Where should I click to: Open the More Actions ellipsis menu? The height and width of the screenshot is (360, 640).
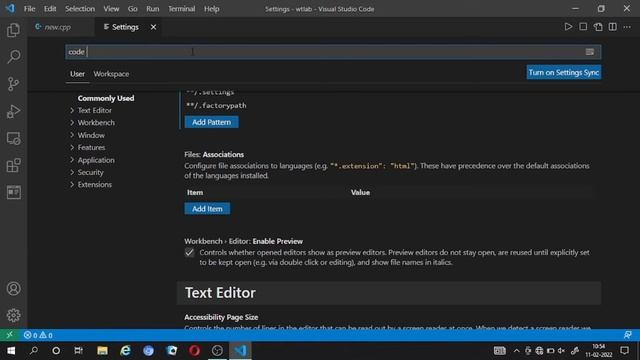[x=627, y=27]
